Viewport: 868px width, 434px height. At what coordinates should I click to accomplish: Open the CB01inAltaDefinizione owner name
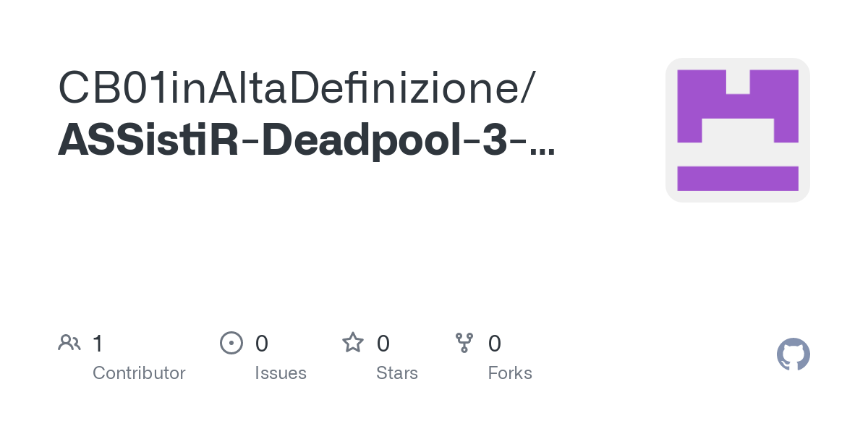pyautogui.click(x=288, y=88)
